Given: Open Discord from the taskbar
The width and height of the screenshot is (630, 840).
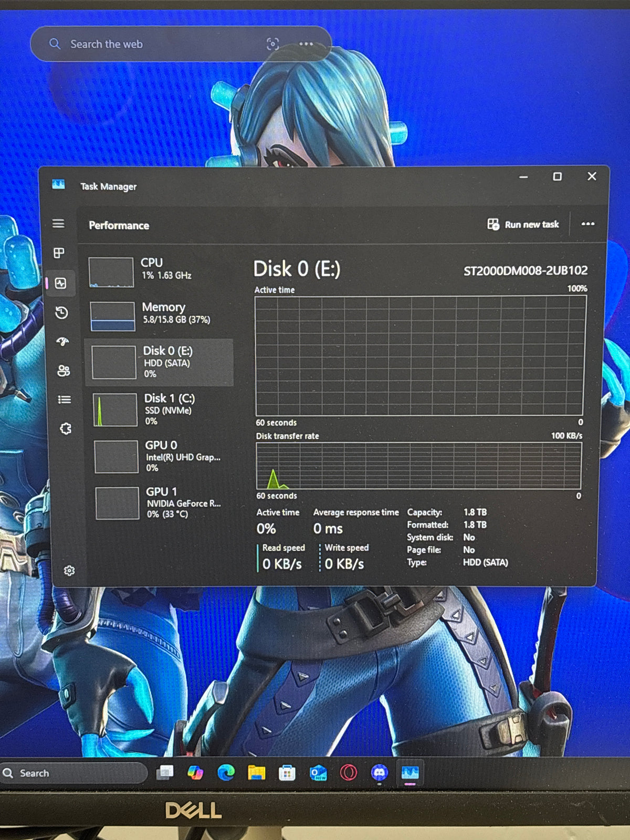Looking at the screenshot, I should (380, 772).
